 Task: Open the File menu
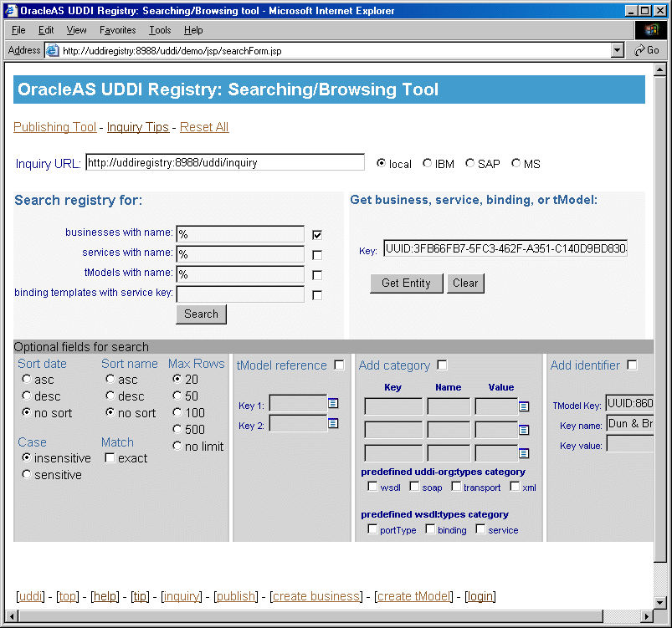click(x=18, y=30)
